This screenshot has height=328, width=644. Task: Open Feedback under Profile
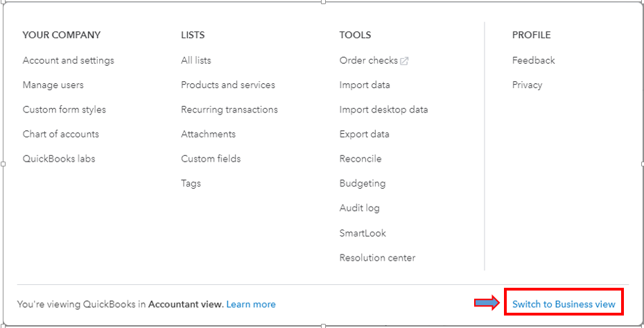[533, 60]
